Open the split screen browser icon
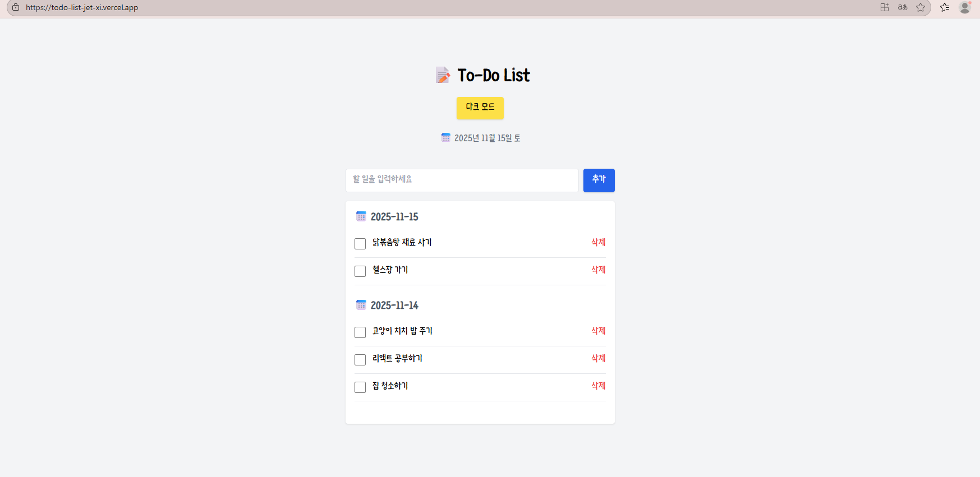 pyautogui.click(x=885, y=7)
